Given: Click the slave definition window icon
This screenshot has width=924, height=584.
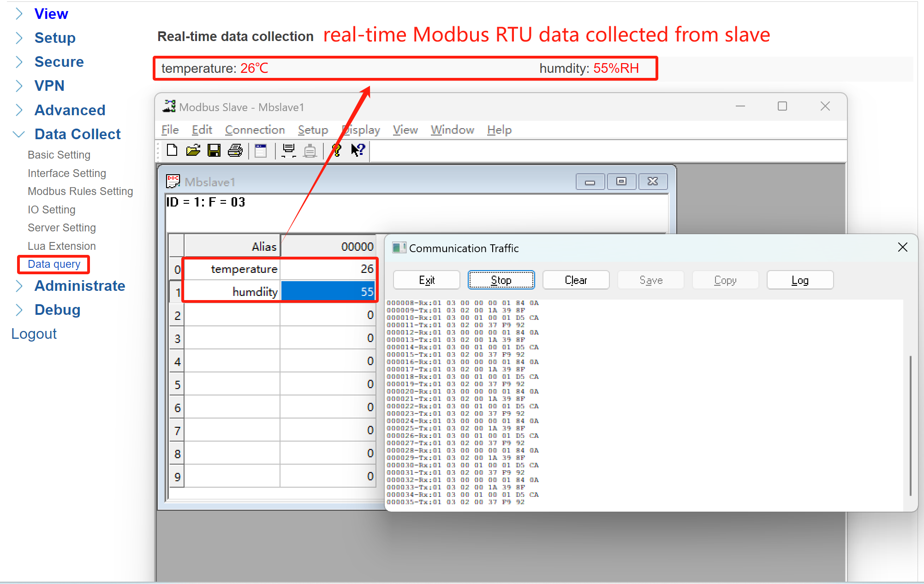Looking at the screenshot, I should [261, 150].
